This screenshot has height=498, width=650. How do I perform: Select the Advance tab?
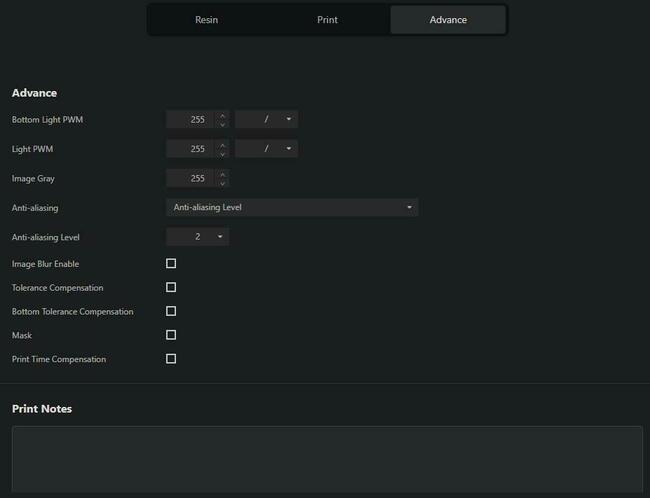[447, 20]
